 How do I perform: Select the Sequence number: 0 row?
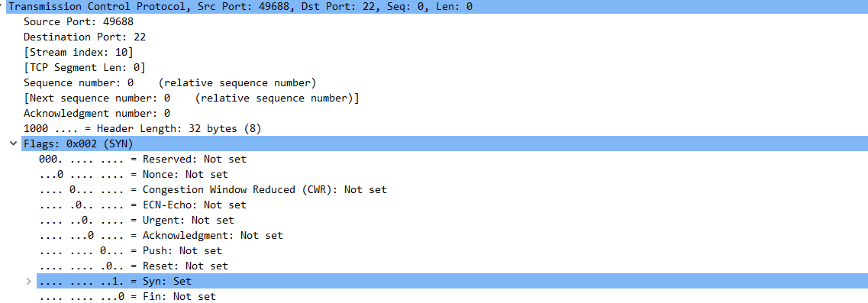click(x=169, y=83)
